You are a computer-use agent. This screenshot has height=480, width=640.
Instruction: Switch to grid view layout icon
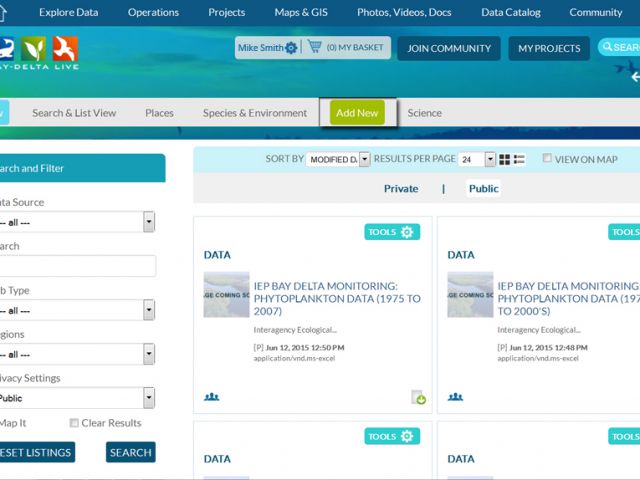click(504, 160)
